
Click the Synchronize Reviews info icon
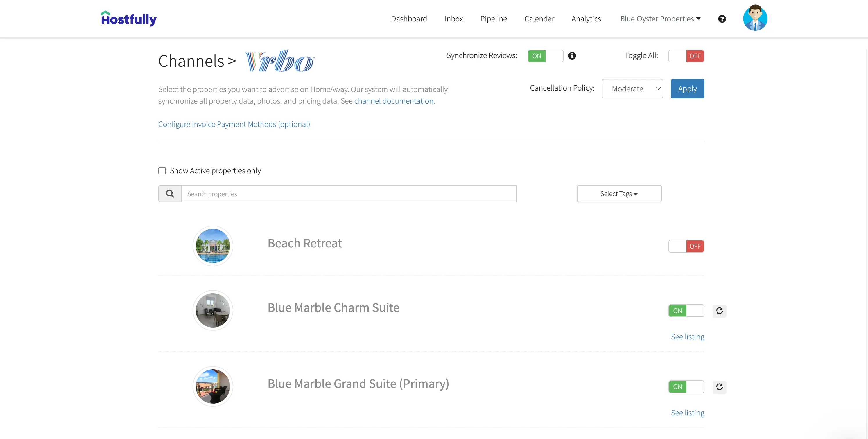572,56
